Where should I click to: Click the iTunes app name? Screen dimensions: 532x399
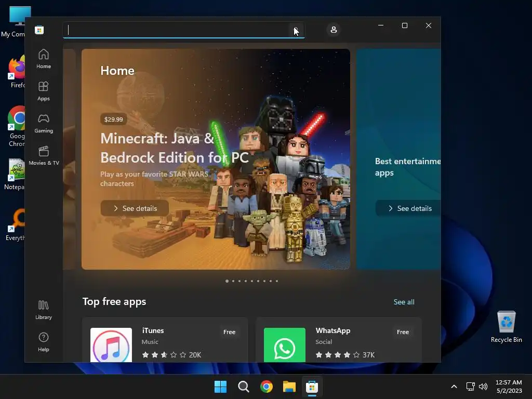[x=153, y=330]
